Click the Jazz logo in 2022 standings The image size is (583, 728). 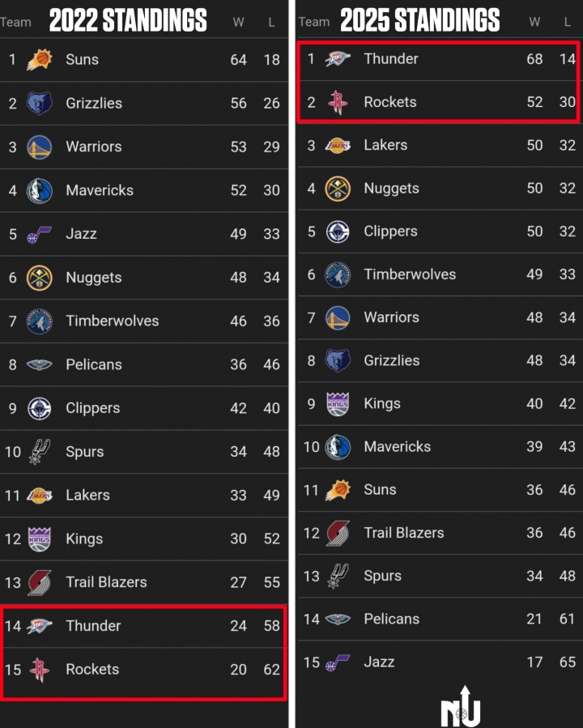[39, 235]
